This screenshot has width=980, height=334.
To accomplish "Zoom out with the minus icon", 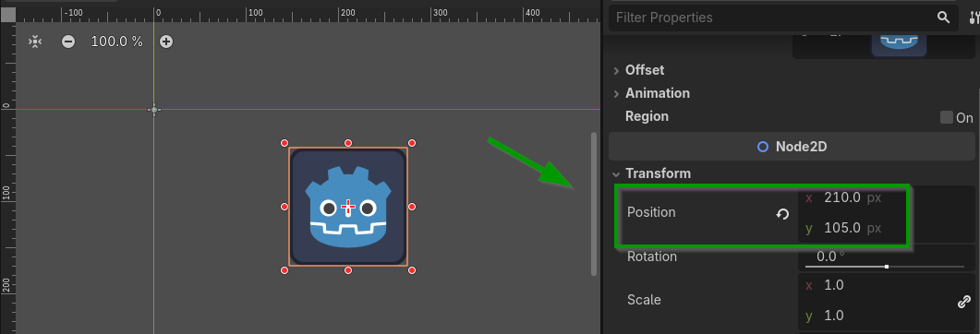I will coord(68,42).
